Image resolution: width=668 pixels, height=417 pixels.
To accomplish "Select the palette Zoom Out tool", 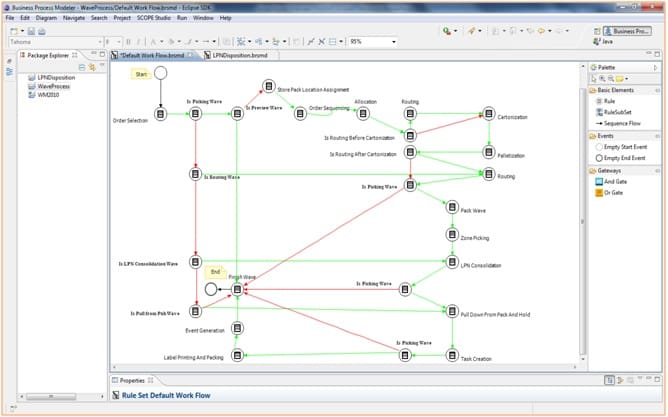I will point(611,79).
